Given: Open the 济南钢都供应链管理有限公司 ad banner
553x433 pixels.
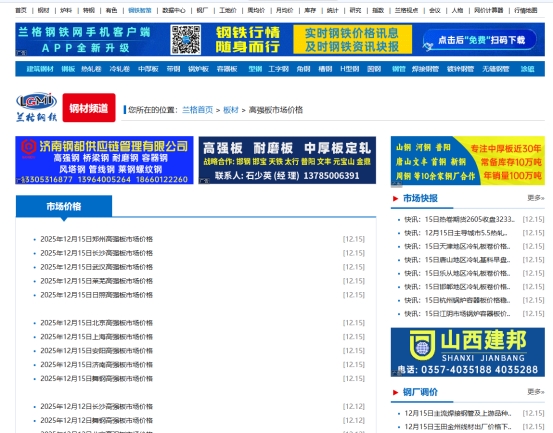Looking at the screenshot, I should [104, 160].
